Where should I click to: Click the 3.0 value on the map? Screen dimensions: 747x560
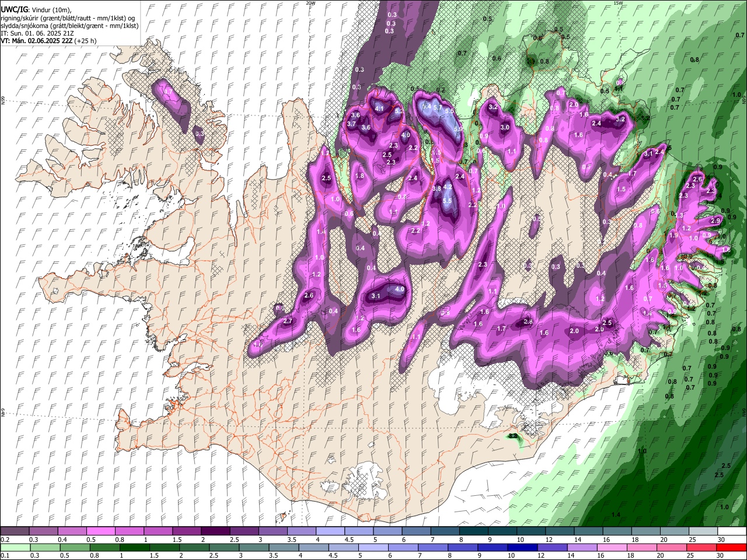coord(505,128)
